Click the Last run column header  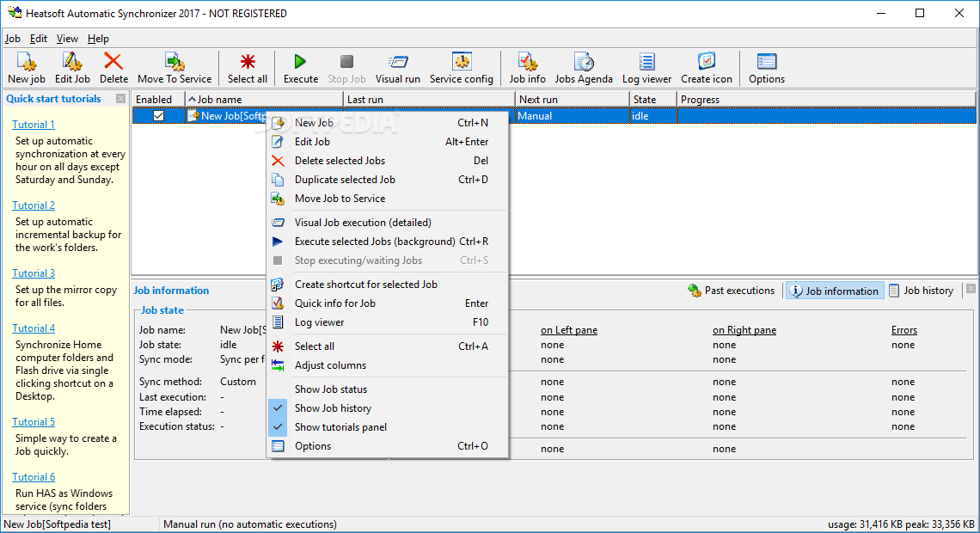tap(429, 100)
